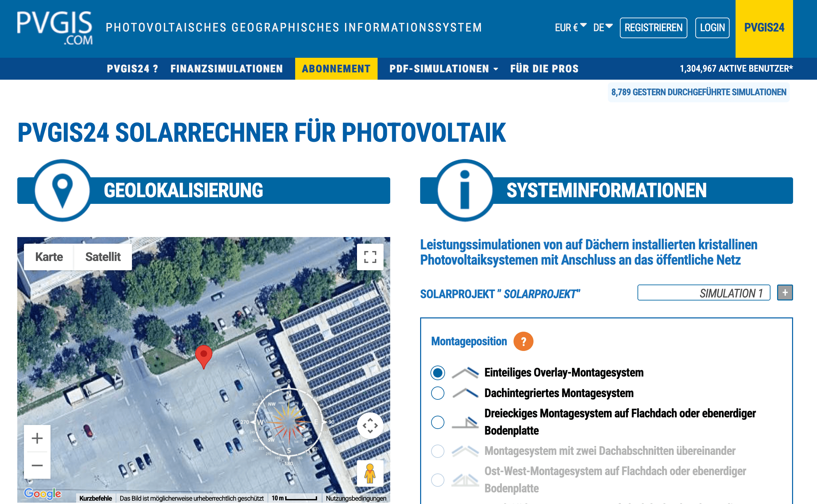Open the Abonnement menu tab
The height and width of the screenshot is (504, 817).
tap(336, 69)
